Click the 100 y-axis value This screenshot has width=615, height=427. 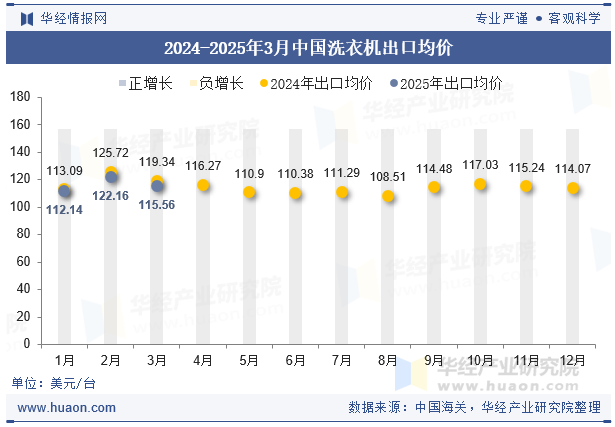coord(20,206)
